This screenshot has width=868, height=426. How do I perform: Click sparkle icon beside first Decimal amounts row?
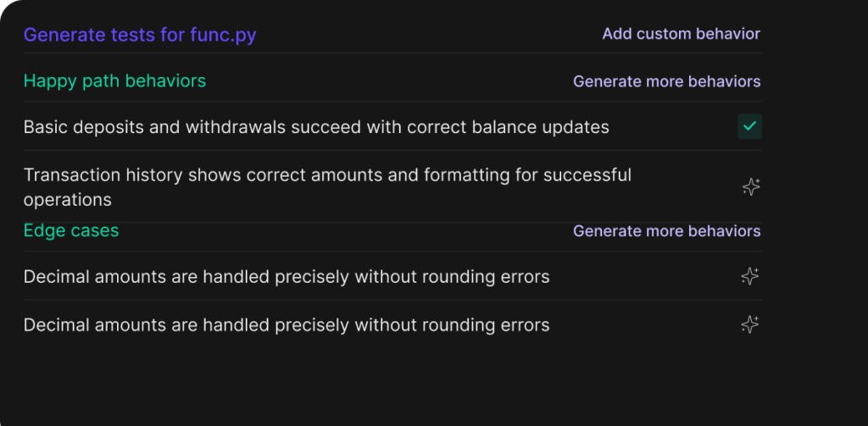[749, 276]
